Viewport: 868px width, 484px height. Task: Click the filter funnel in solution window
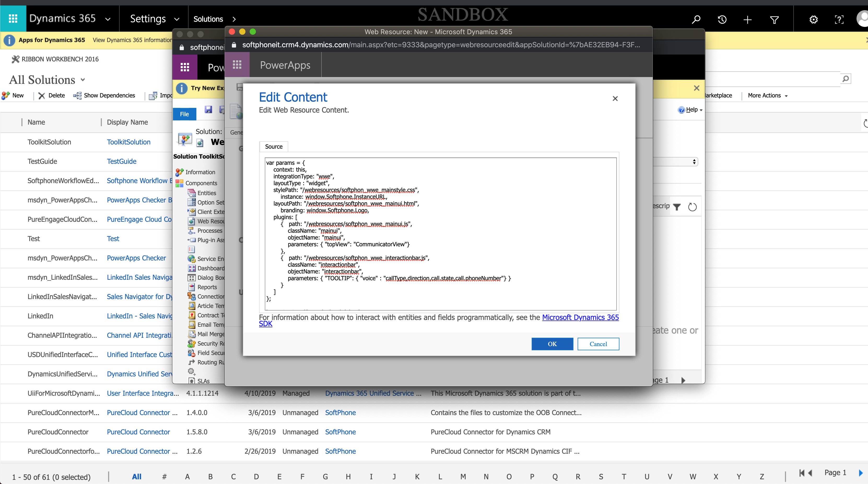click(x=677, y=207)
